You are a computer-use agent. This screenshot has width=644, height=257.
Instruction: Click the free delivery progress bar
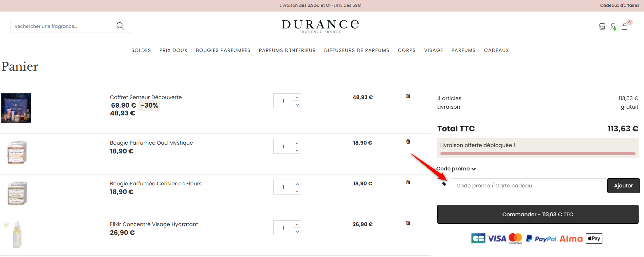tap(538, 154)
